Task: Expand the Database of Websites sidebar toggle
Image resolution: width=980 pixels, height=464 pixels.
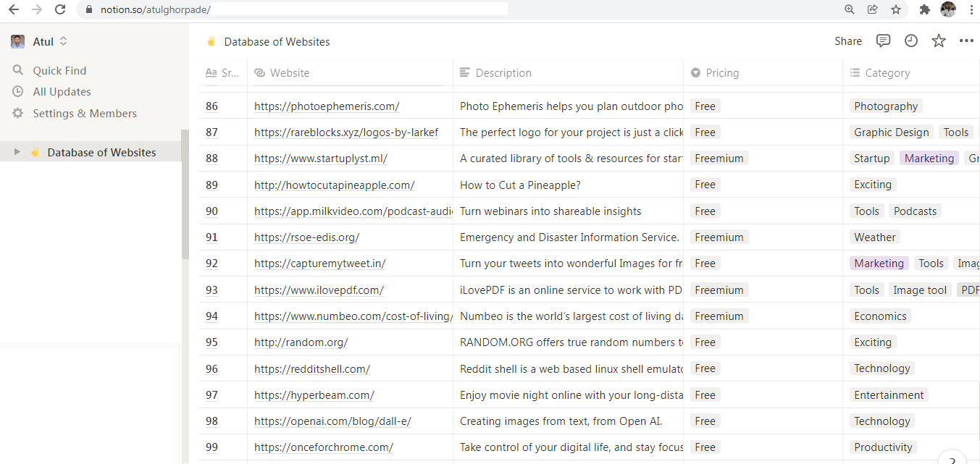Action: (x=17, y=152)
